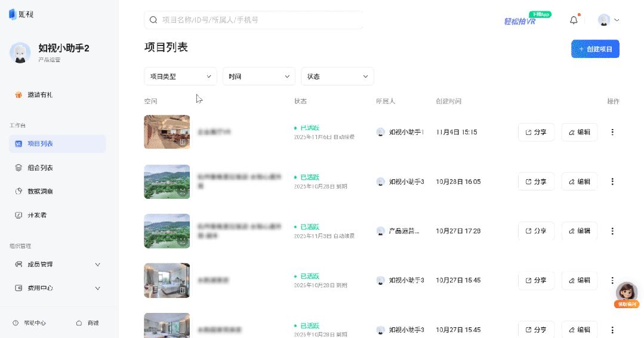
Task: Click 编辑 in 10月27日 17:28 row
Action: pyautogui.click(x=579, y=231)
